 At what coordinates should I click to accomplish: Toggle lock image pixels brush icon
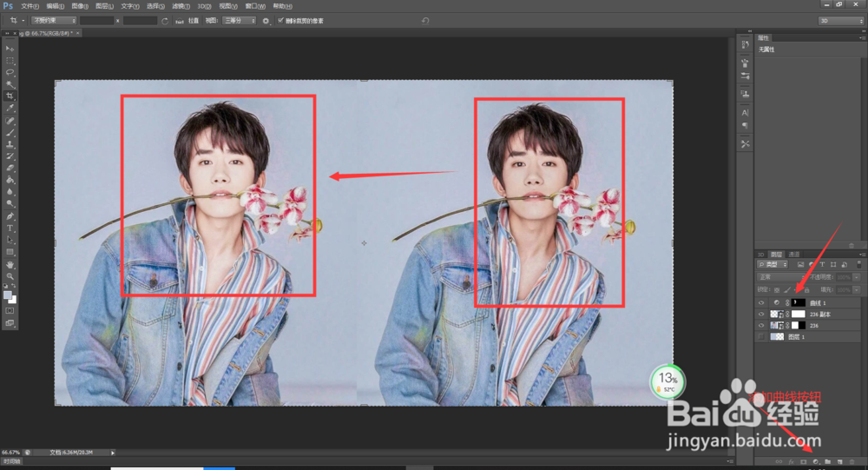787,290
